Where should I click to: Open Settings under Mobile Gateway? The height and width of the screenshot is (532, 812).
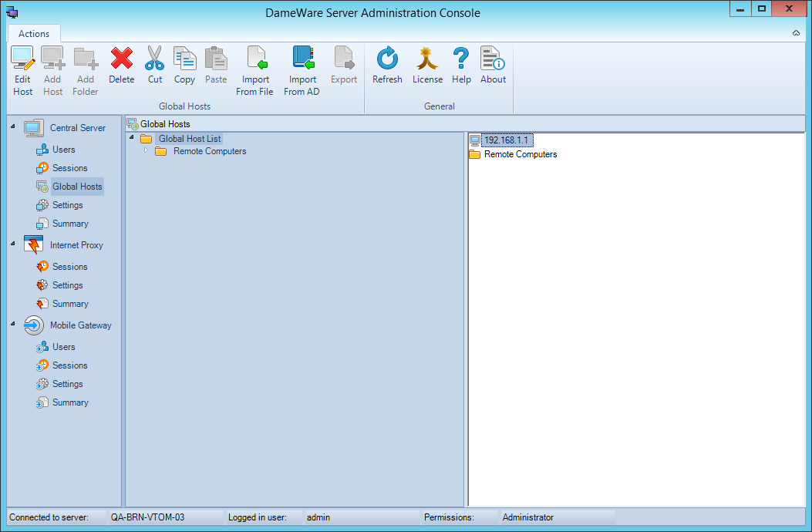pos(67,385)
